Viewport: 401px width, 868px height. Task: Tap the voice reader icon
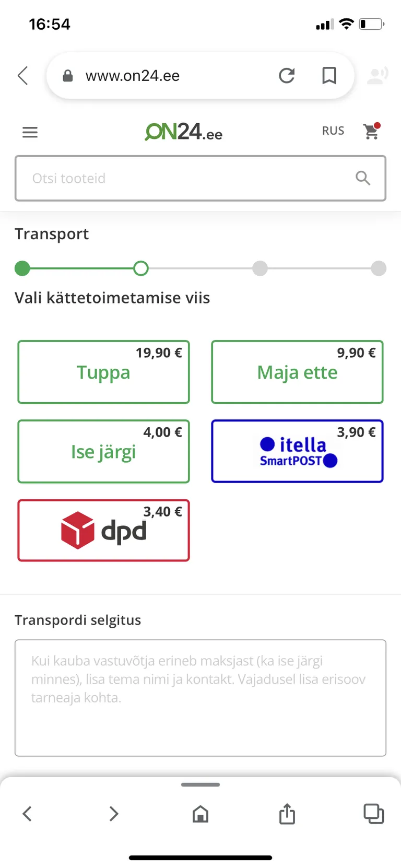tap(378, 76)
